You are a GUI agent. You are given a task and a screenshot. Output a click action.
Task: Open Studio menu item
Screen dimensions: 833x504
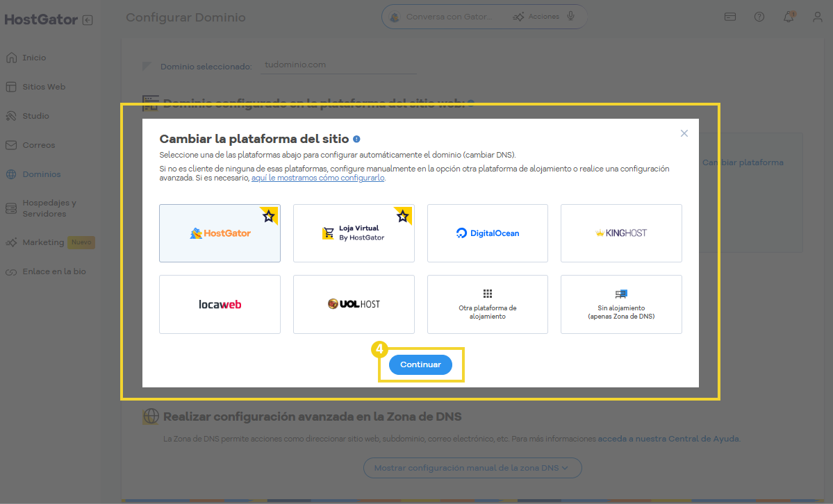[x=35, y=116]
